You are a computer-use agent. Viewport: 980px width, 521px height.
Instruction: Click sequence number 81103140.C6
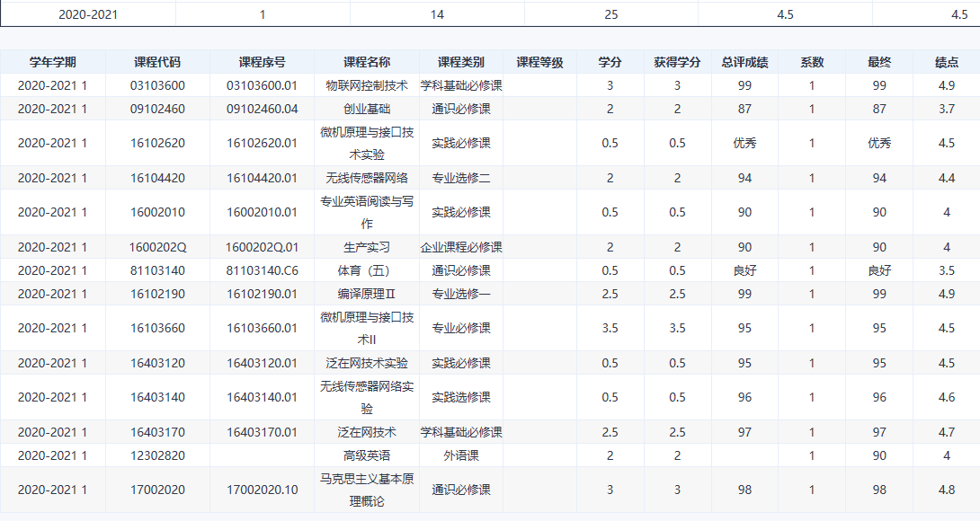[262, 270]
